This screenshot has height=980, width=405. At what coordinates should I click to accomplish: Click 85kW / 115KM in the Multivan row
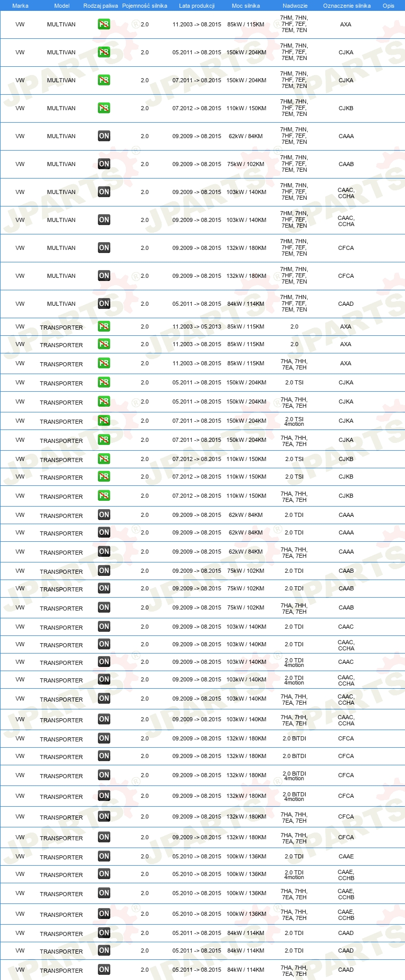(x=245, y=24)
